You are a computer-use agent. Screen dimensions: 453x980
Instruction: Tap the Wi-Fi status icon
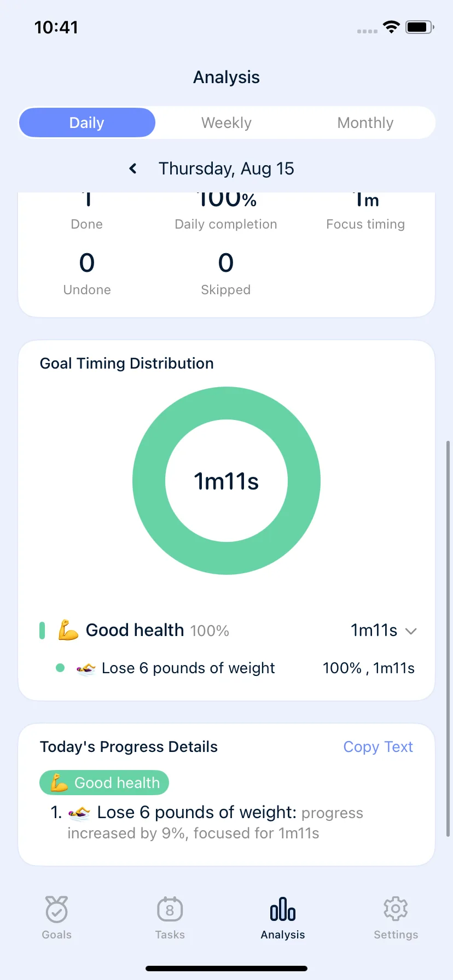point(391,27)
